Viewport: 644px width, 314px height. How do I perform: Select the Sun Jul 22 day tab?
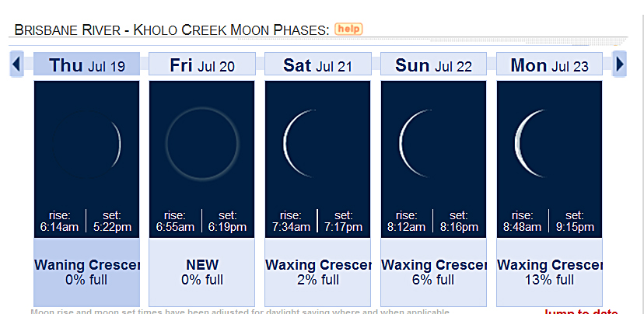pyautogui.click(x=433, y=65)
